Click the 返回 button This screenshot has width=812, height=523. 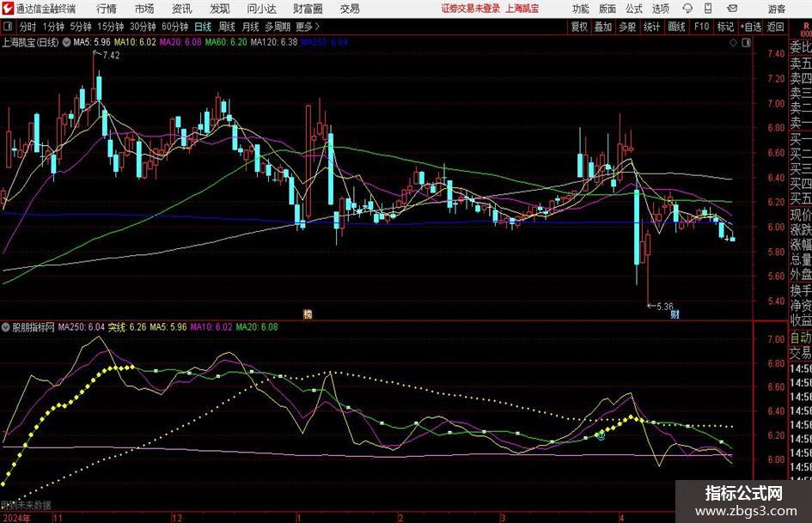click(775, 27)
